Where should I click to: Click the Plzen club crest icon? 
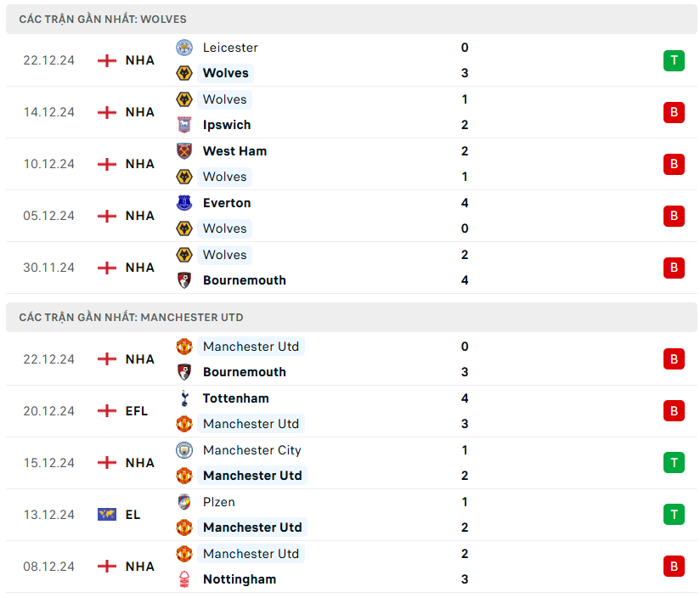pos(183,502)
